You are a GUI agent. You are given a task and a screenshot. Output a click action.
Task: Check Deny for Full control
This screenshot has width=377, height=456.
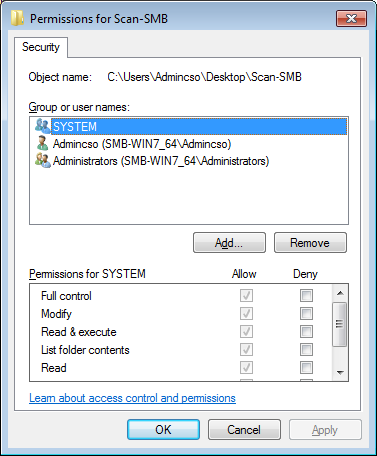pyautogui.click(x=306, y=295)
